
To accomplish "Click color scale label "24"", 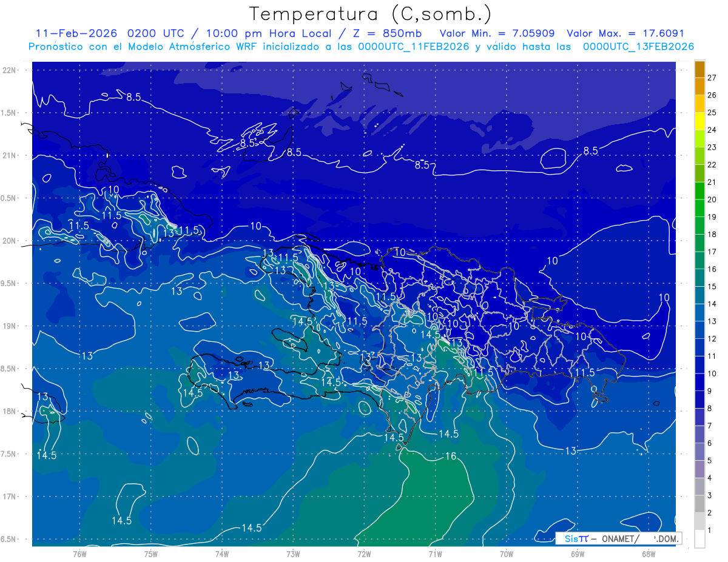I will coord(712,130).
